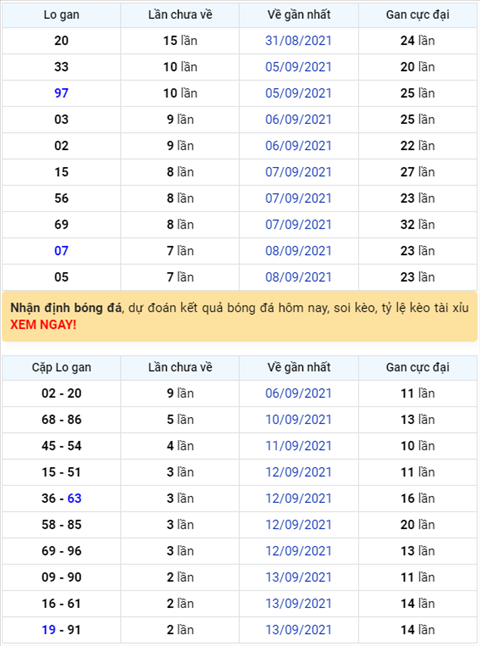Select the '15 lần' cell

click(x=180, y=41)
